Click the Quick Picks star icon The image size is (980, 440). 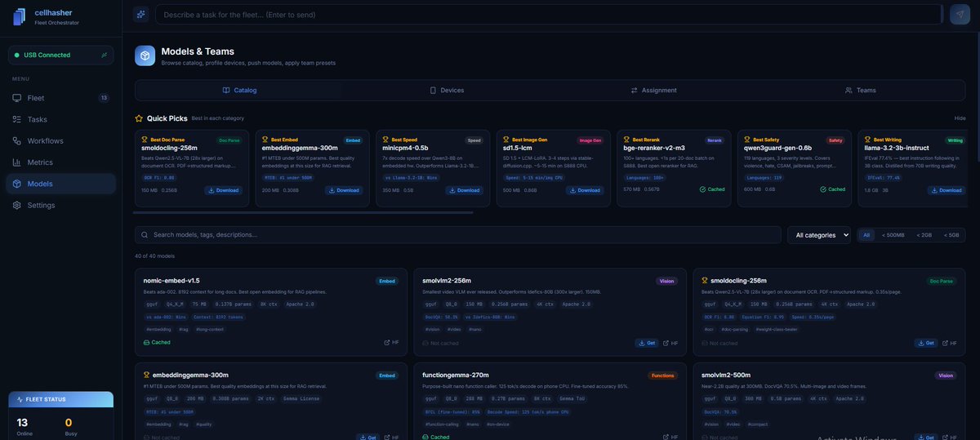click(x=139, y=118)
